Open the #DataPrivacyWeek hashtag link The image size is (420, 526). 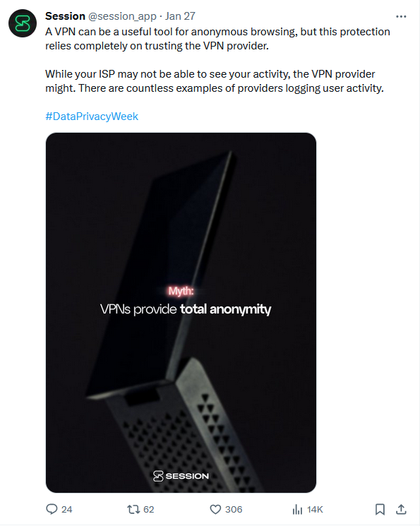[x=92, y=116]
